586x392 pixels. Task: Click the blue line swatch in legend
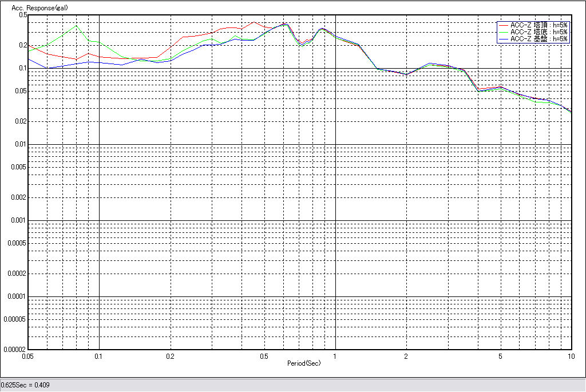click(x=504, y=39)
